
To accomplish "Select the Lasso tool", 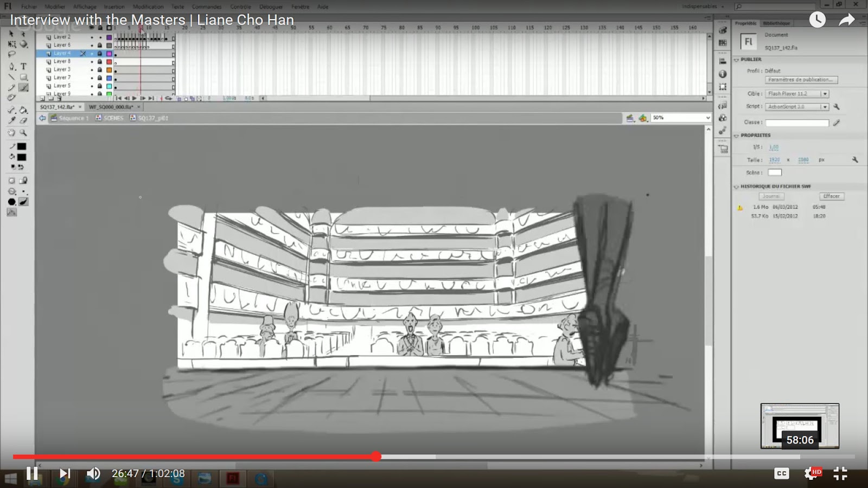I will point(12,54).
